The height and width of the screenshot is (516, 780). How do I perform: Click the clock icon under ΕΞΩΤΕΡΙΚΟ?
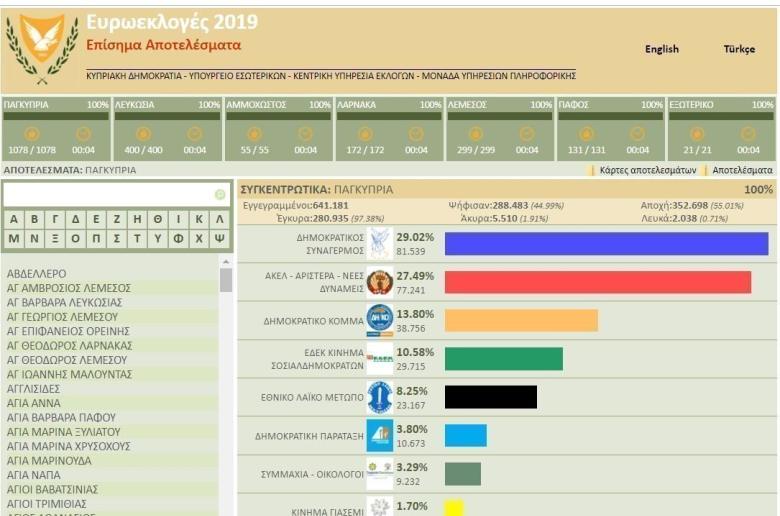tap(748, 134)
